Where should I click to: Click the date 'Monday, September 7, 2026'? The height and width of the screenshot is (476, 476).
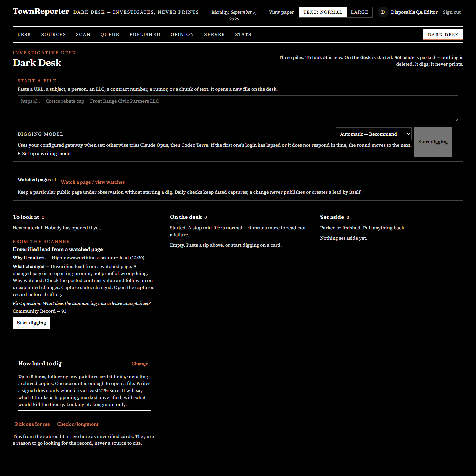234,15
